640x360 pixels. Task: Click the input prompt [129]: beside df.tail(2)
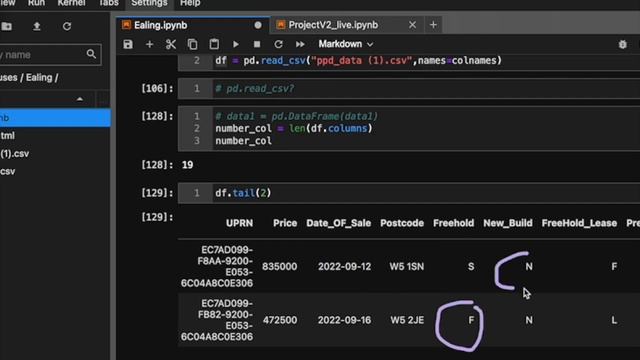pos(157,193)
